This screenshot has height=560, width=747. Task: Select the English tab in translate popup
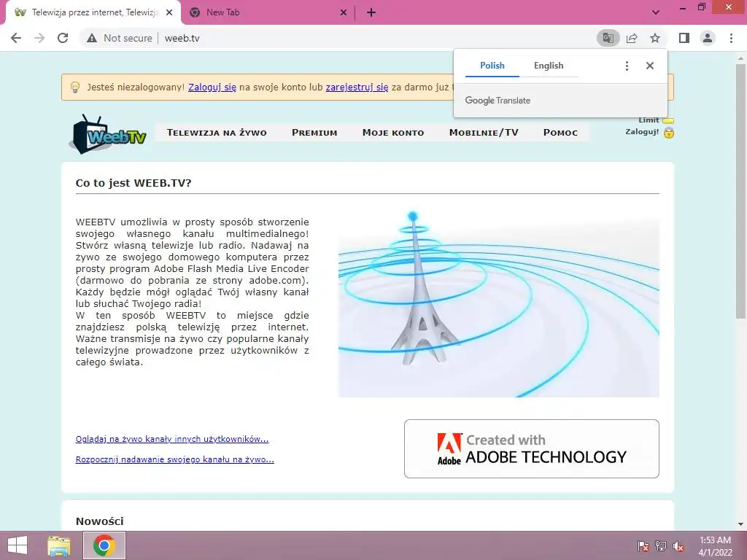[549, 66]
